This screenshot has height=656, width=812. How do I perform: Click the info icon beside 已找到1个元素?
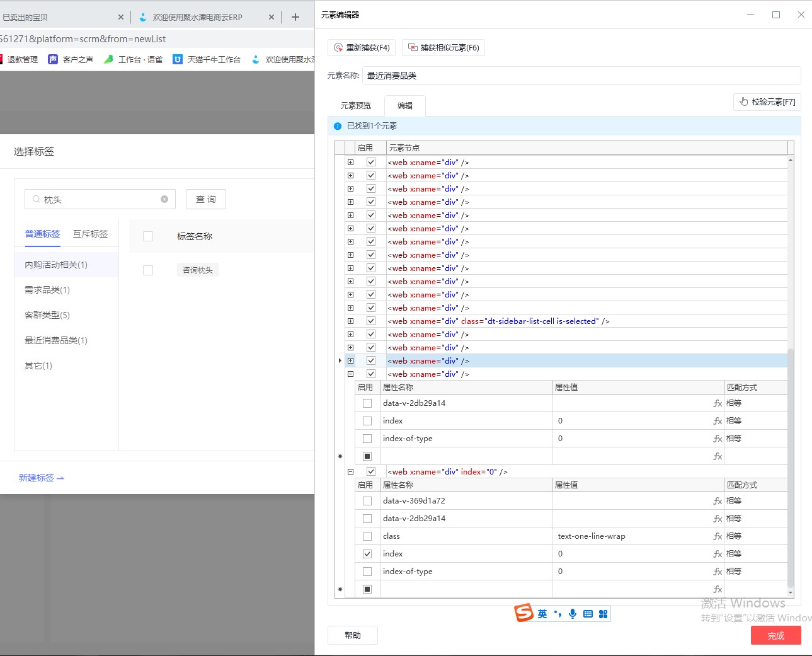point(338,126)
